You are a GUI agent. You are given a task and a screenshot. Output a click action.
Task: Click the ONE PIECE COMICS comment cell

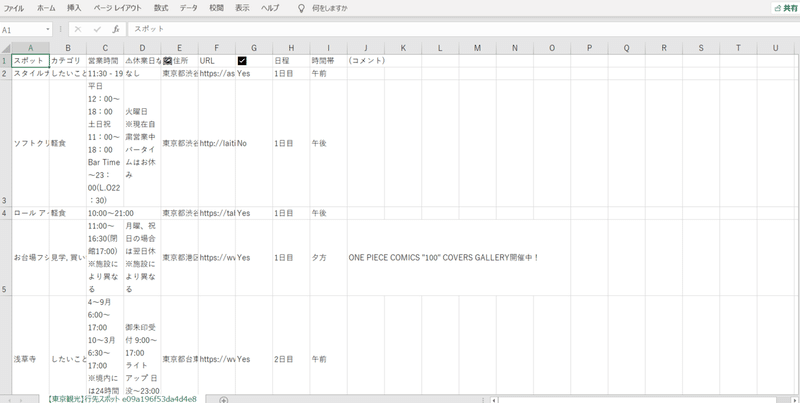tap(443, 258)
